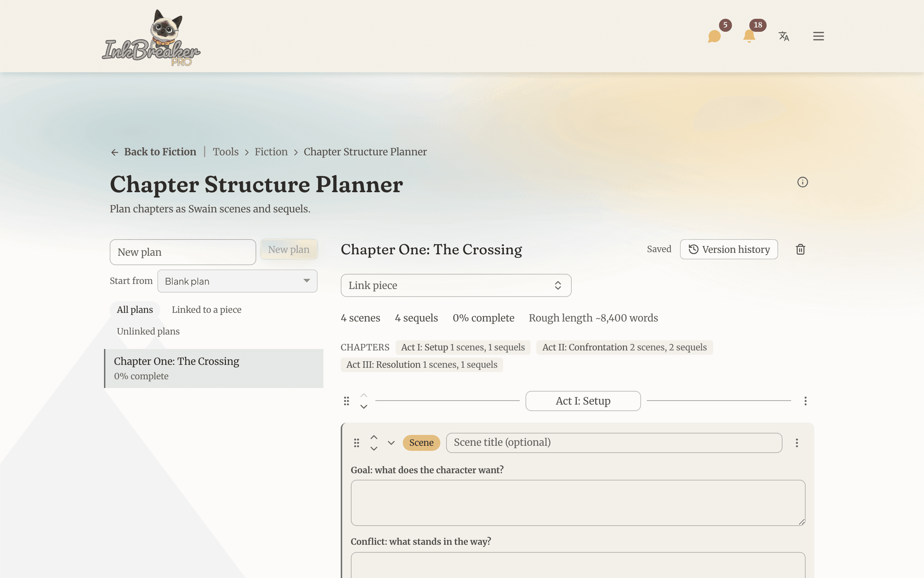Click the 0% complete stat in summary row
Screen dimensions: 924x578
coord(483,318)
